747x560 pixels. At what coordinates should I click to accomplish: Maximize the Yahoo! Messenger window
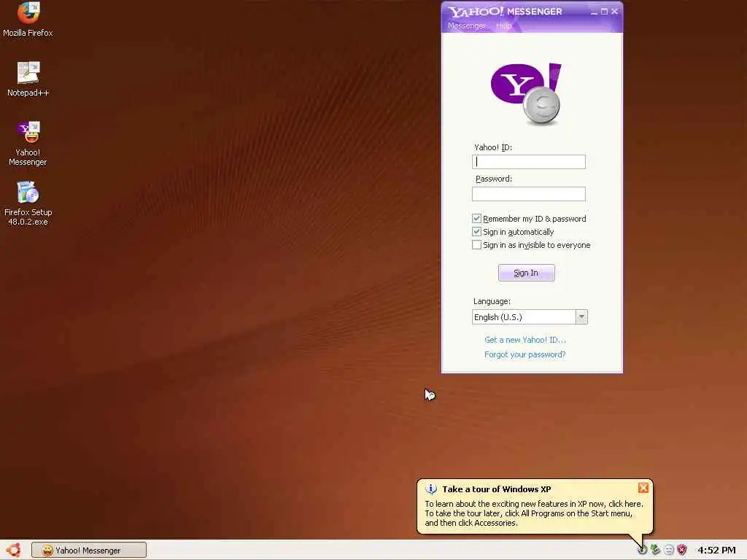604,12
